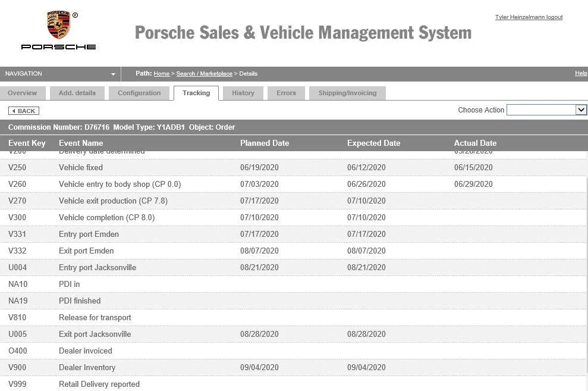Click the Commission Number D76716 banner text

[59, 127]
